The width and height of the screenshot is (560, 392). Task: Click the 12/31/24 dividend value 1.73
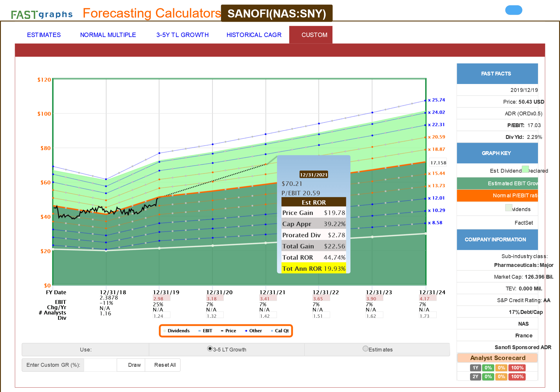[x=427, y=316]
